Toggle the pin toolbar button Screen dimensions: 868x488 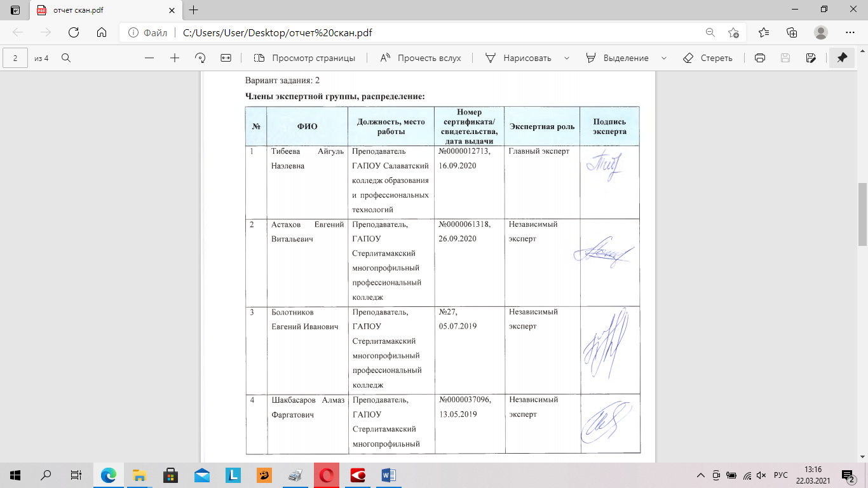(x=842, y=58)
